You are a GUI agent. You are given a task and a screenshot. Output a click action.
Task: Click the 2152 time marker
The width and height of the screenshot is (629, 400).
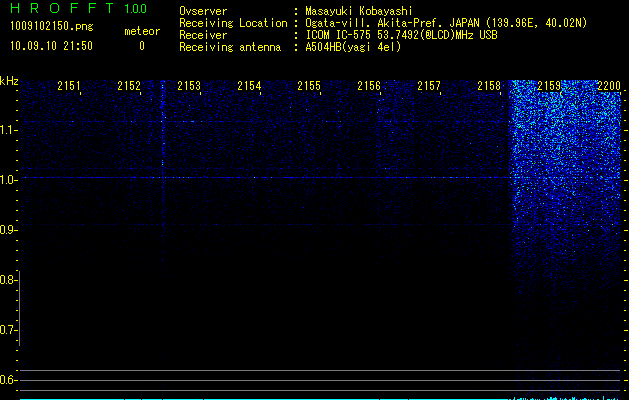tap(129, 86)
